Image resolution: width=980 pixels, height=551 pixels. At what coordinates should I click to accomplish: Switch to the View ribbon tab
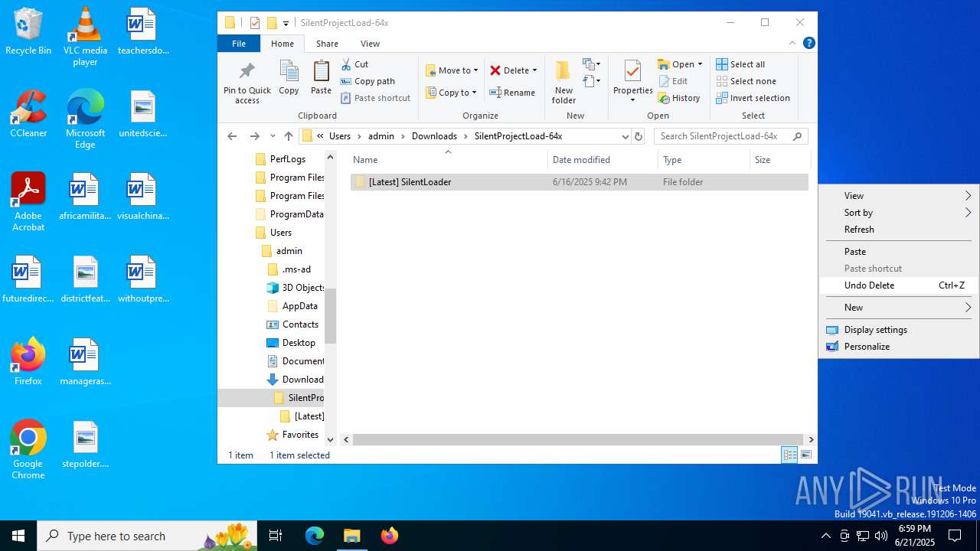point(370,44)
